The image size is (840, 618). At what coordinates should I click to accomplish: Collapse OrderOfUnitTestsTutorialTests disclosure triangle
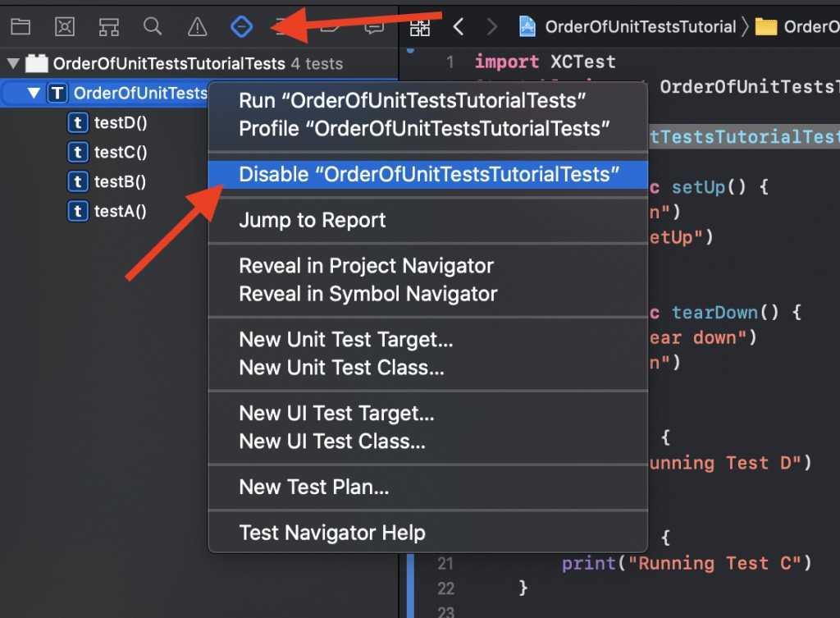13,63
